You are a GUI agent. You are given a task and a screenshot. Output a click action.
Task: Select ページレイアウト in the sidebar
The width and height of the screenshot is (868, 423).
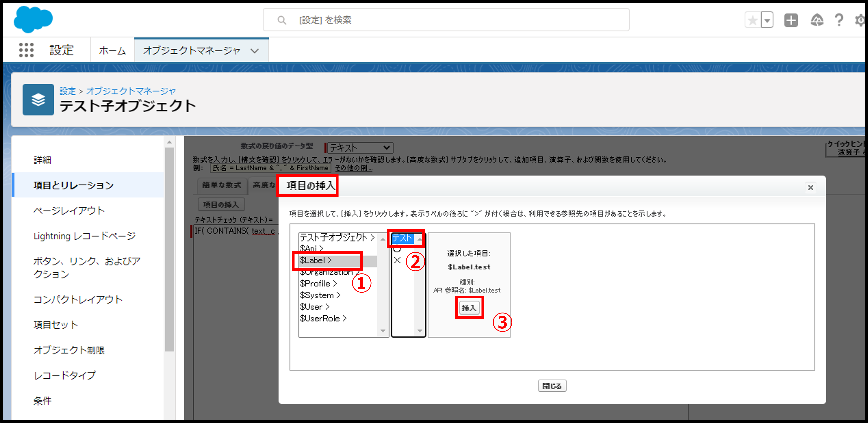tap(69, 210)
